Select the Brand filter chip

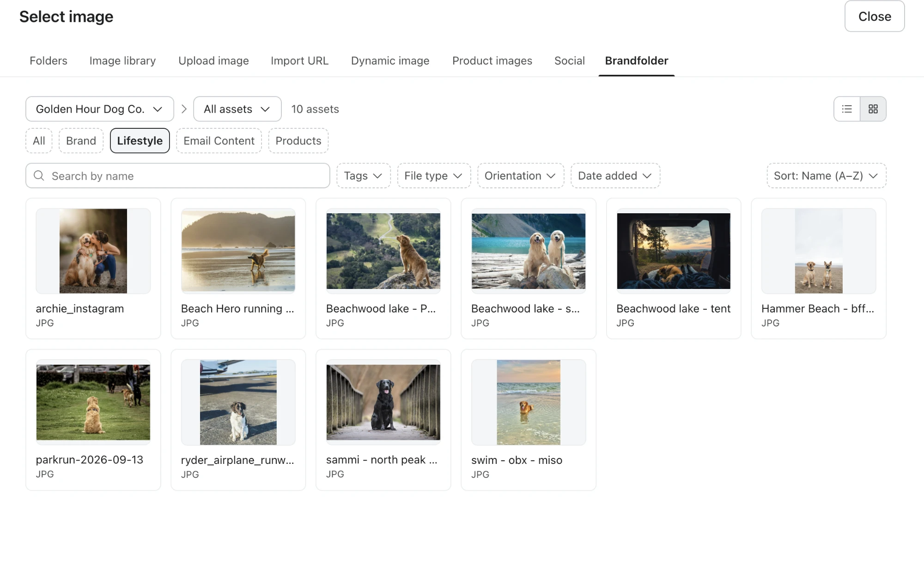click(81, 141)
